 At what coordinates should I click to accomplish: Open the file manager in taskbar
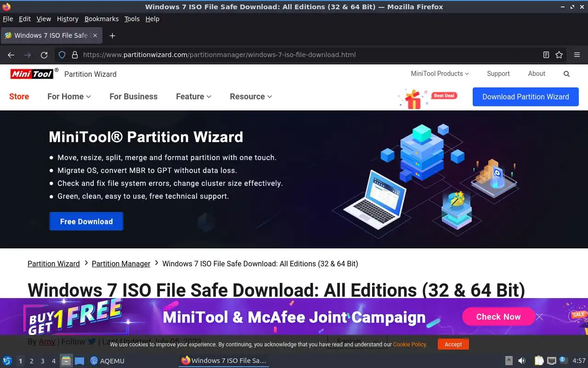[66, 361]
